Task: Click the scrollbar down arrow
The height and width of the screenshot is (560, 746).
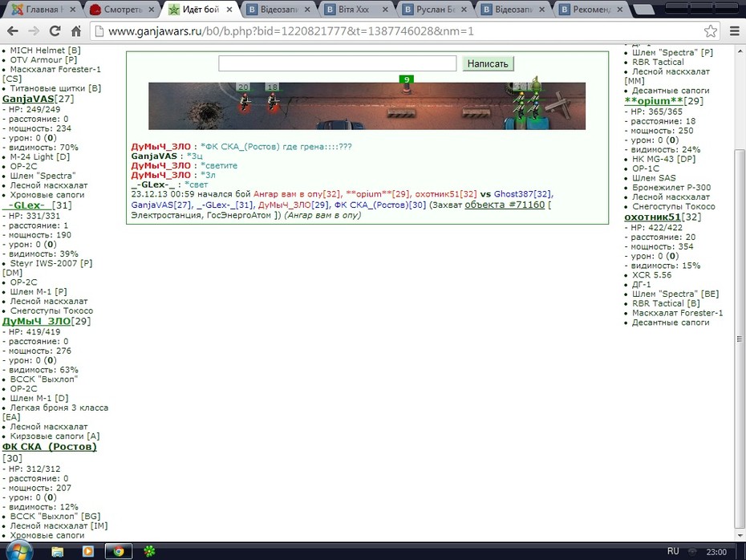Action: [740, 536]
